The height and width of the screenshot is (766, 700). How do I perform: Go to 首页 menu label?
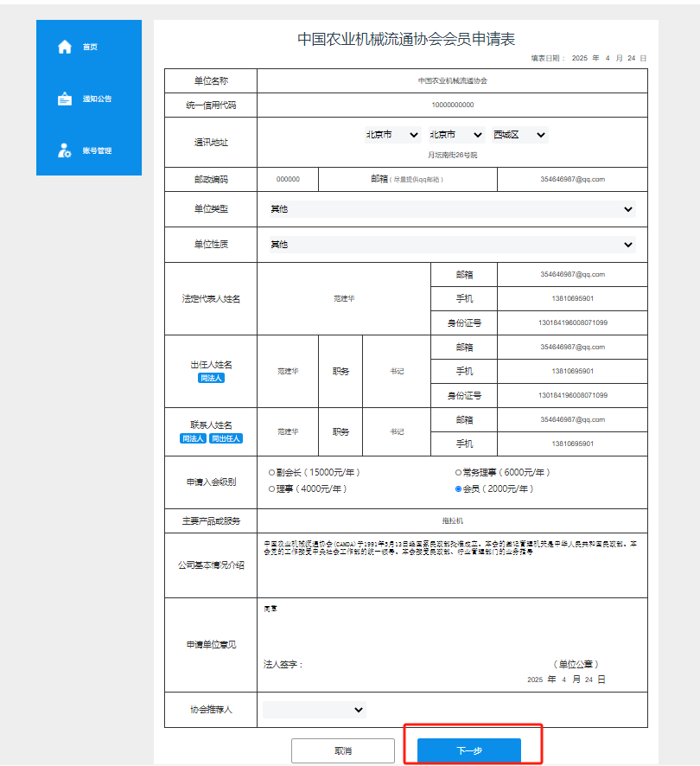tap(90, 47)
